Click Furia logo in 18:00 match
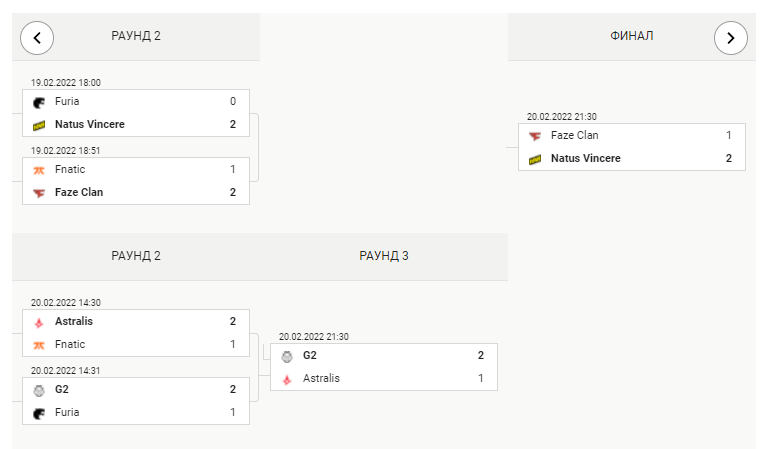This screenshot has width=763, height=449. pyautogui.click(x=39, y=102)
